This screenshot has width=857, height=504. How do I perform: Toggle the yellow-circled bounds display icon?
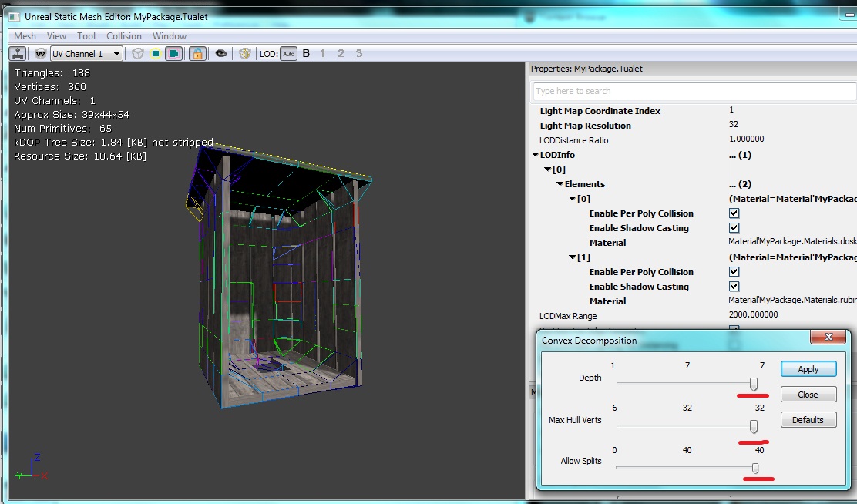[155, 54]
